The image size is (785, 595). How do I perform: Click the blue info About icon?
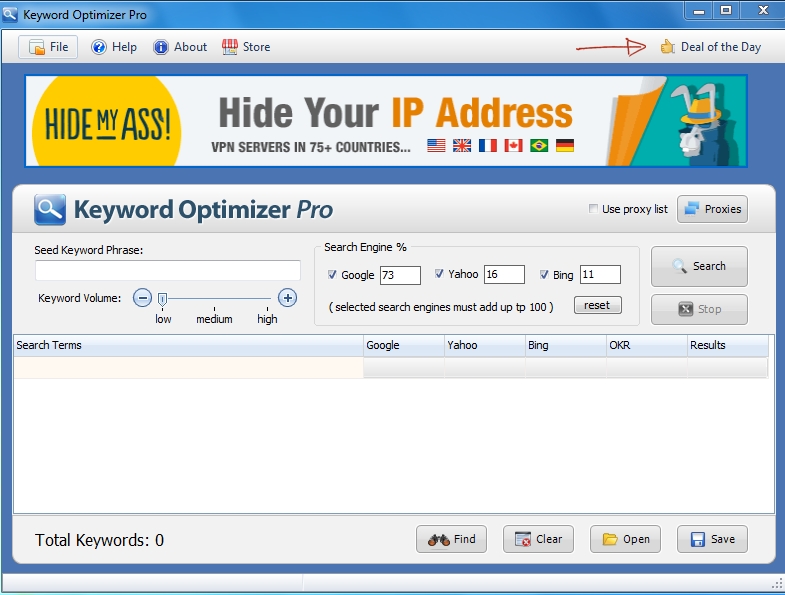[x=161, y=47]
